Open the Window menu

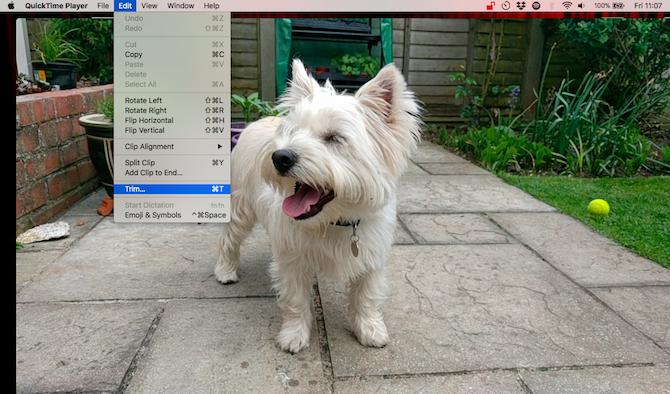[180, 6]
